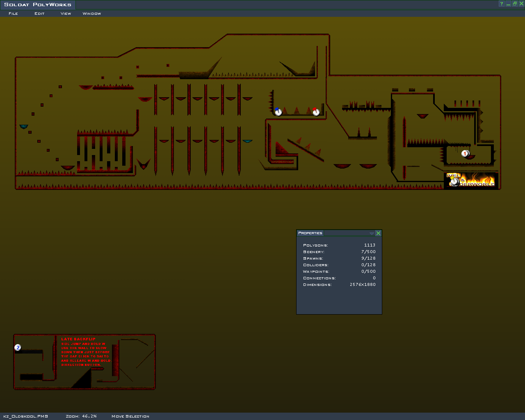
Task: Open the Edit menu
Action: [x=39, y=14]
